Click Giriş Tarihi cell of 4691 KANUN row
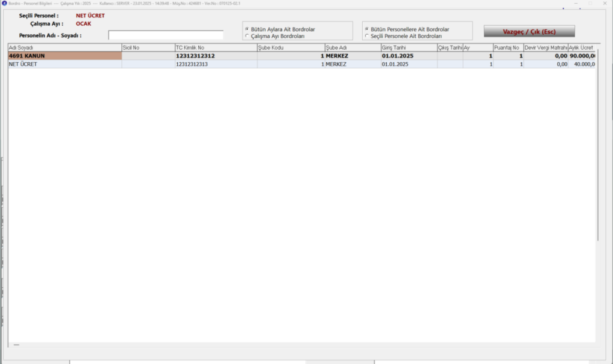Viewport: 613px width, 364px height. tap(409, 56)
